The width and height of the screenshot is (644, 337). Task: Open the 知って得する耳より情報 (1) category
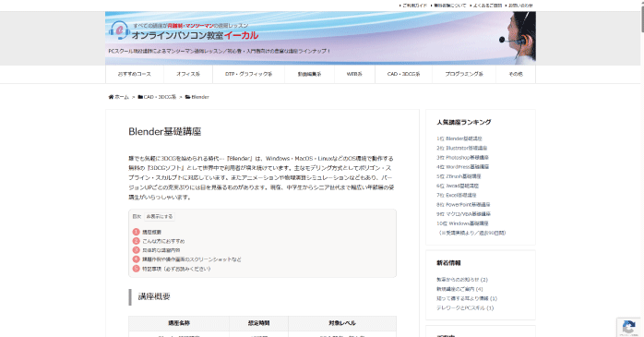pyautogui.click(x=467, y=298)
